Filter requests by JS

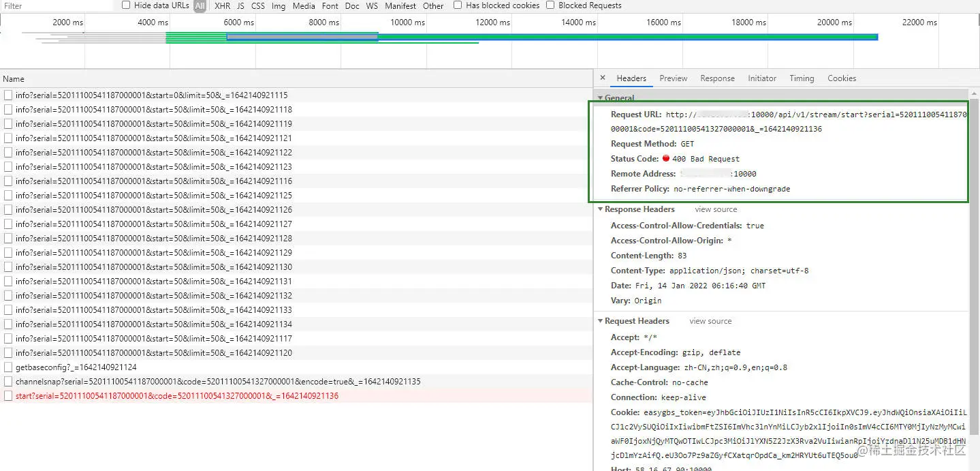click(x=240, y=5)
